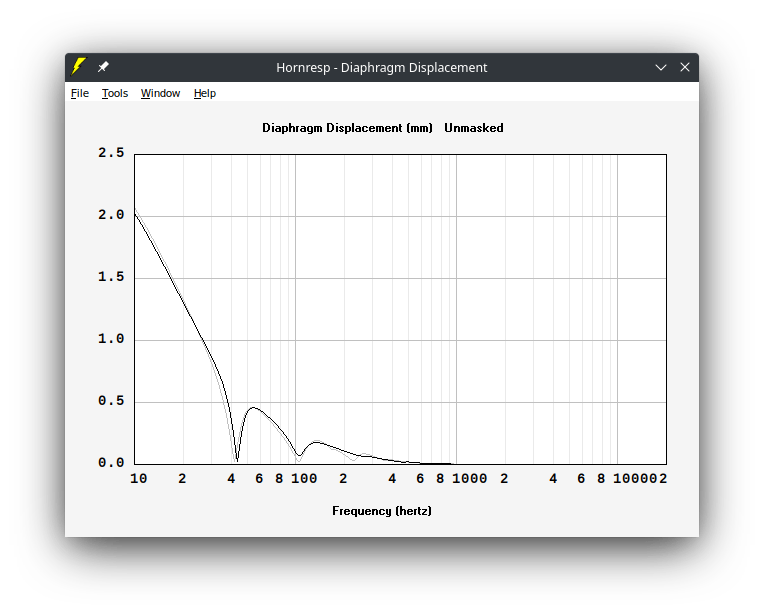Click the 0.5 y-axis value
Image resolution: width=764 pixels, height=614 pixels.
click(x=111, y=401)
